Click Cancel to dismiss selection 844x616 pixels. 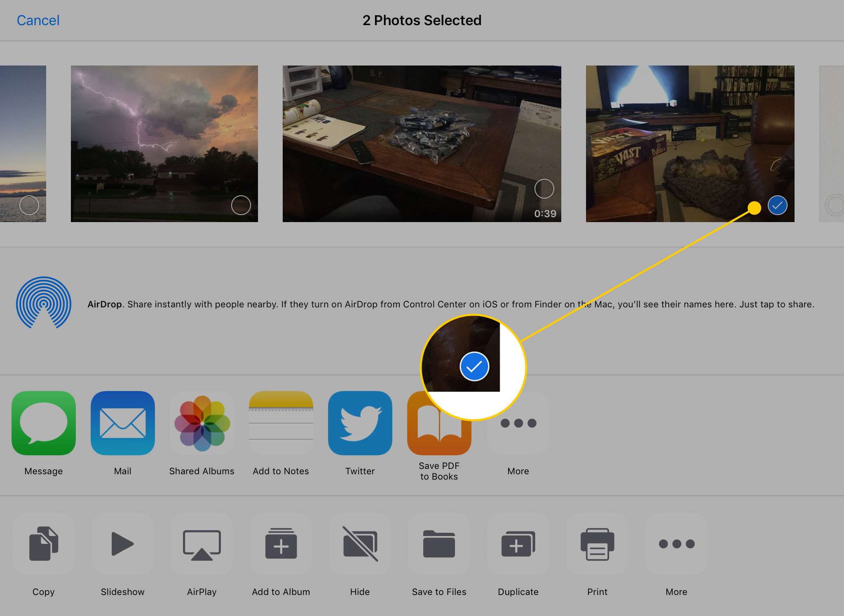click(38, 20)
